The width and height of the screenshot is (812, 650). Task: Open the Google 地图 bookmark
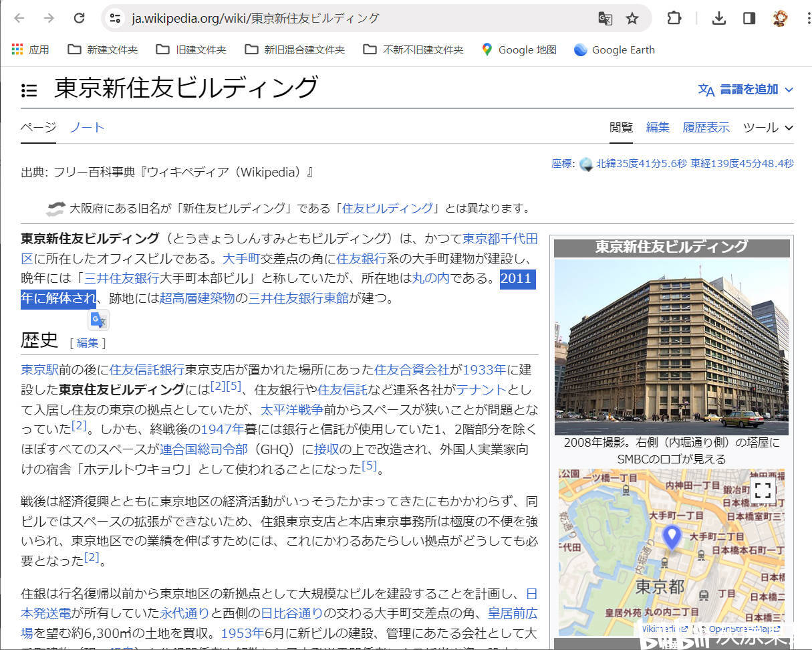click(x=519, y=49)
